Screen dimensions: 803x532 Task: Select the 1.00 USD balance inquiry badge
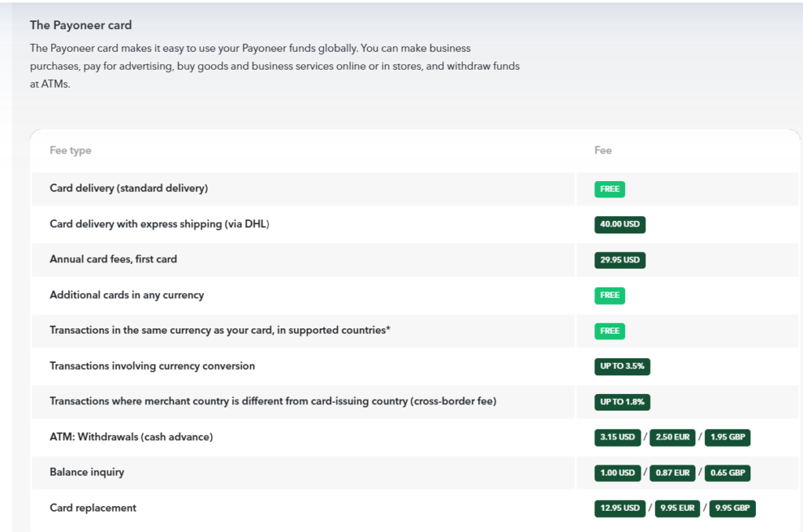(617, 473)
